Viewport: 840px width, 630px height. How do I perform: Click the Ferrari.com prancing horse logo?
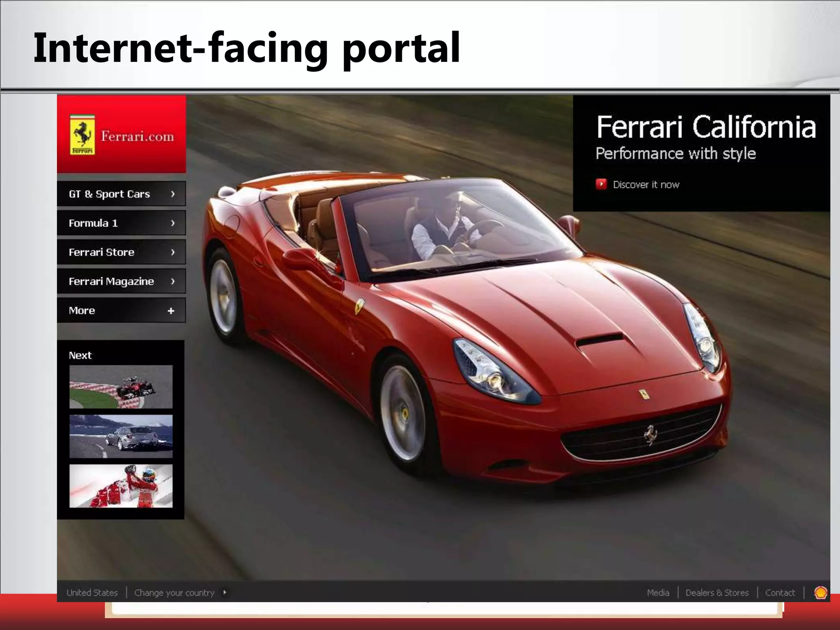(x=82, y=135)
